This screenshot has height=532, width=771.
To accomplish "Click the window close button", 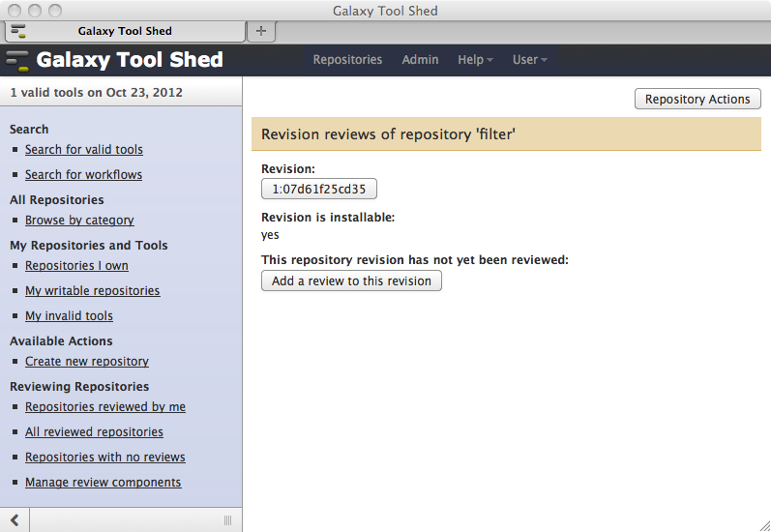I will [15, 11].
